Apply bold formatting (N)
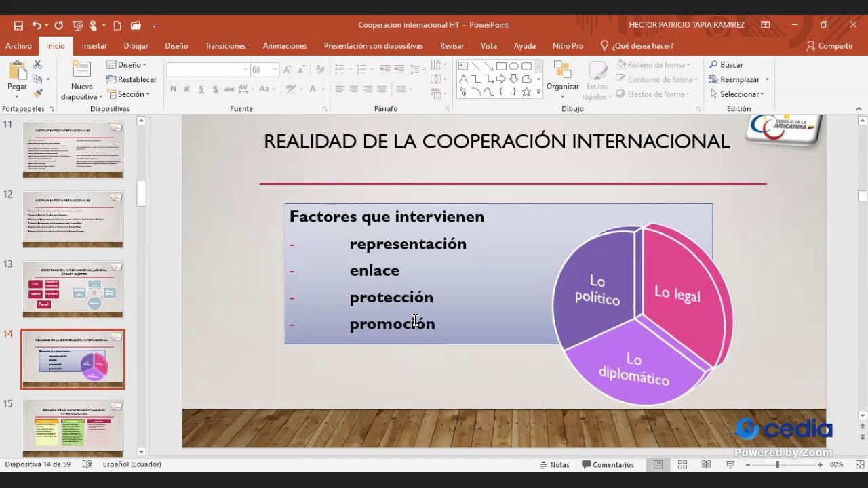This screenshot has height=488, width=868. pos(174,89)
